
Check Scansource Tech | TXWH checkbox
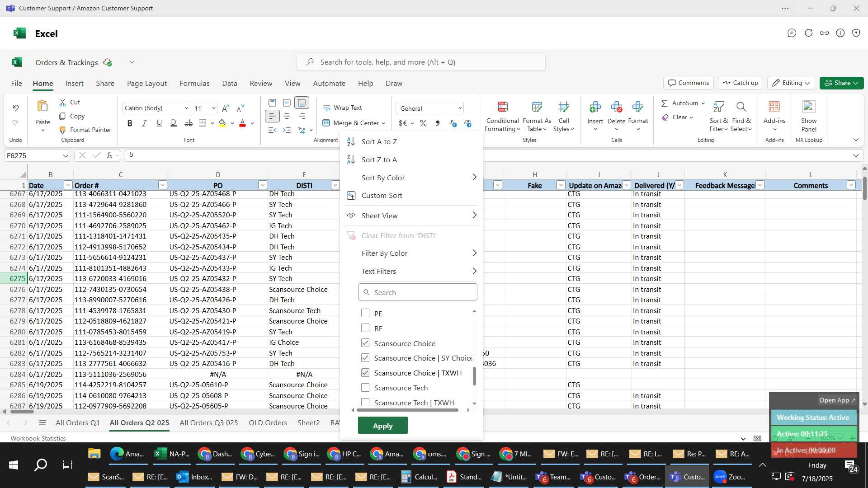(365, 402)
